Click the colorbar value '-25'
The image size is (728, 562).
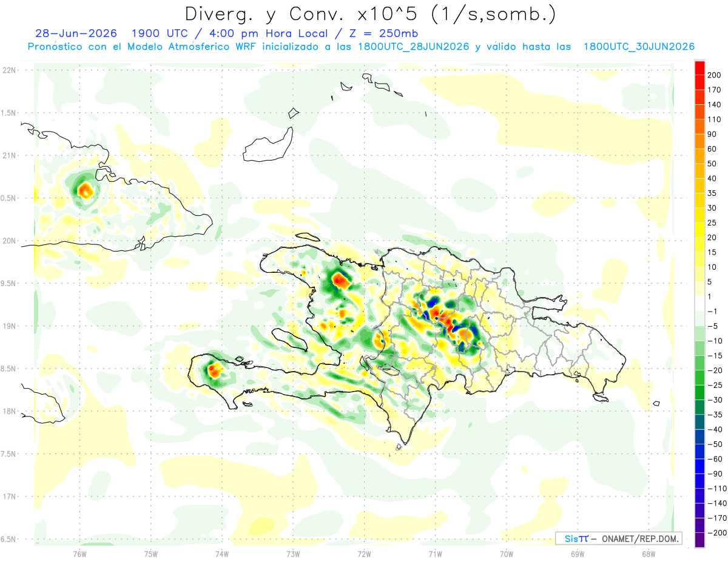click(x=715, y=385)
